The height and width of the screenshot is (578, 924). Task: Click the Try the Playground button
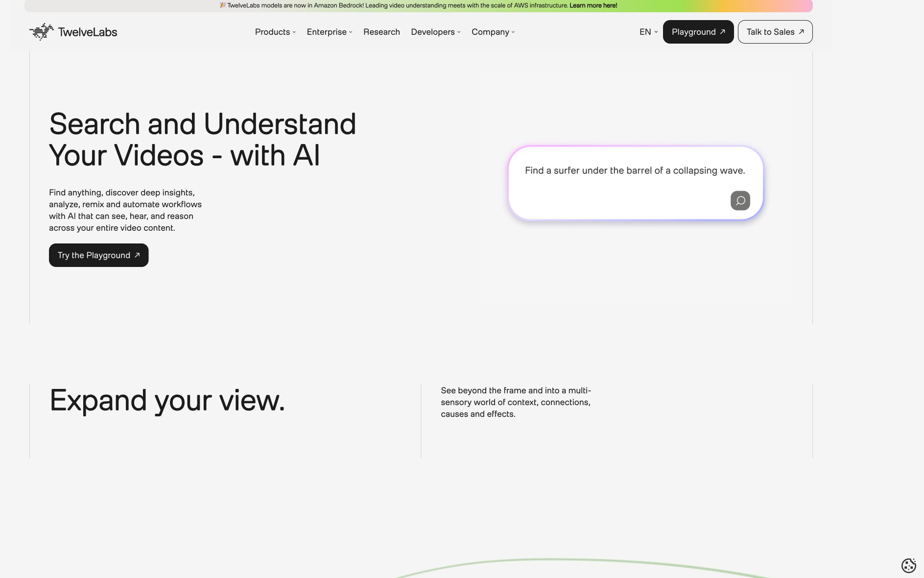[98, 255]
